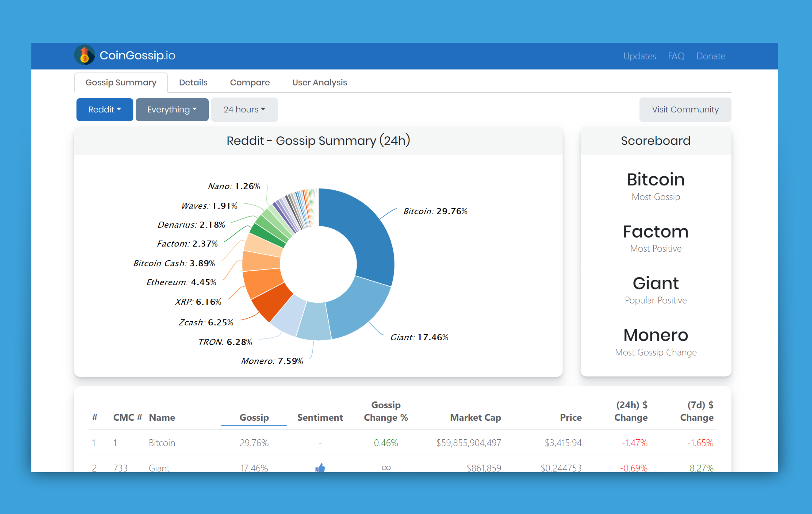Switch to the Details tab
The width and height of the screenshot is (812, 514).
tap(193, 83)
